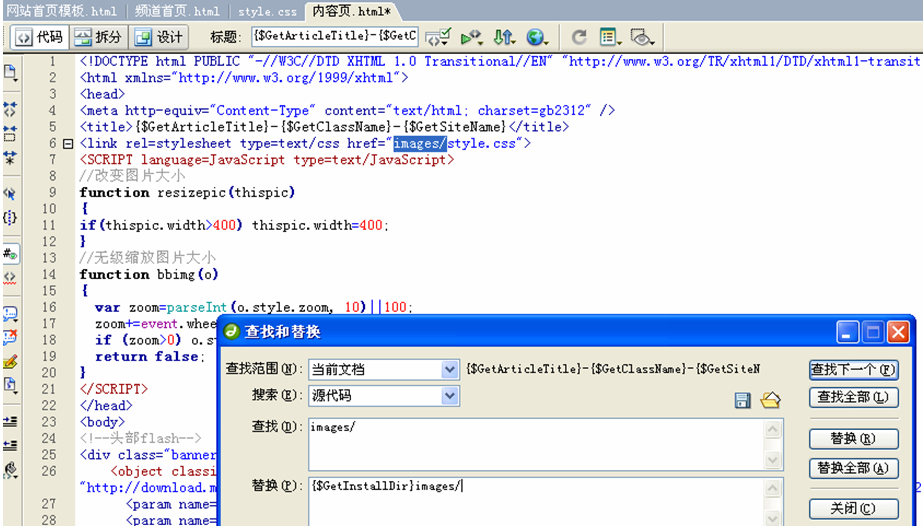Toggle Line Numbers icon
Screen dimensions: 923x531
pos(11,254)
